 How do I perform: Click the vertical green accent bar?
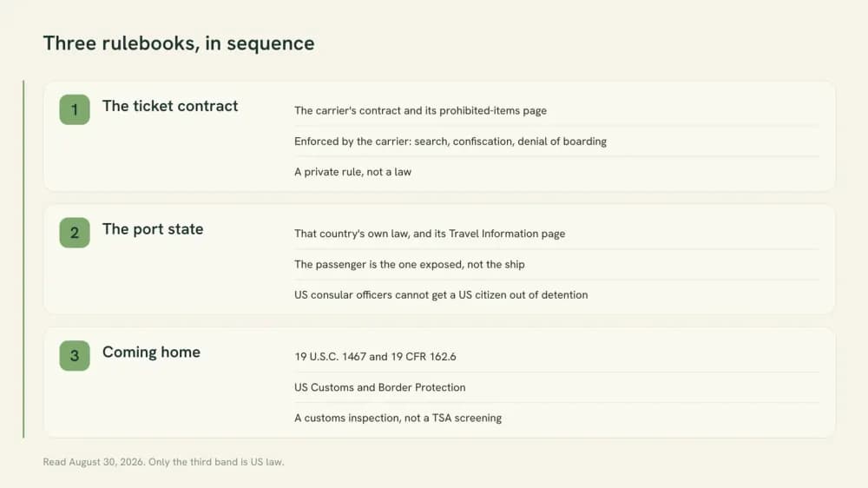[x=23, y=260]
